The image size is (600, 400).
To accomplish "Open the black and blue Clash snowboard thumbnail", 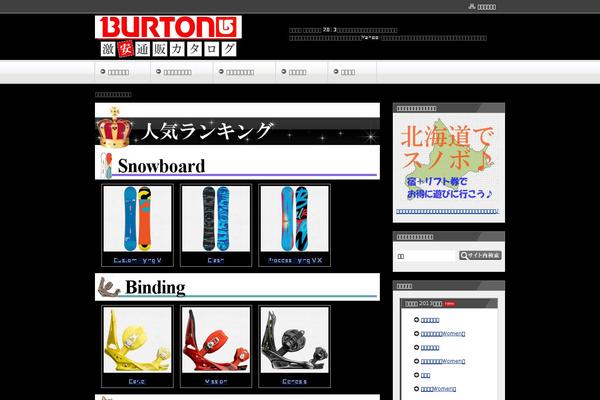I will click(x=216, y=219).
